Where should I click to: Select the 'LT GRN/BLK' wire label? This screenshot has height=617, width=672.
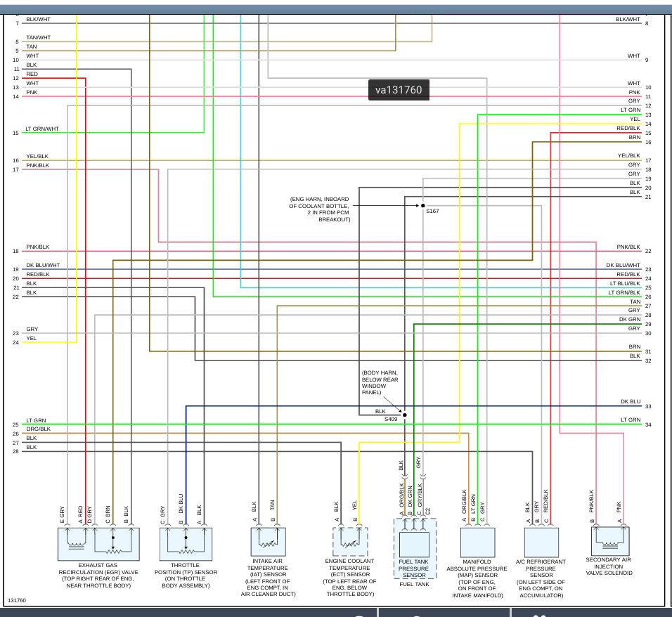tap(624, 292)
